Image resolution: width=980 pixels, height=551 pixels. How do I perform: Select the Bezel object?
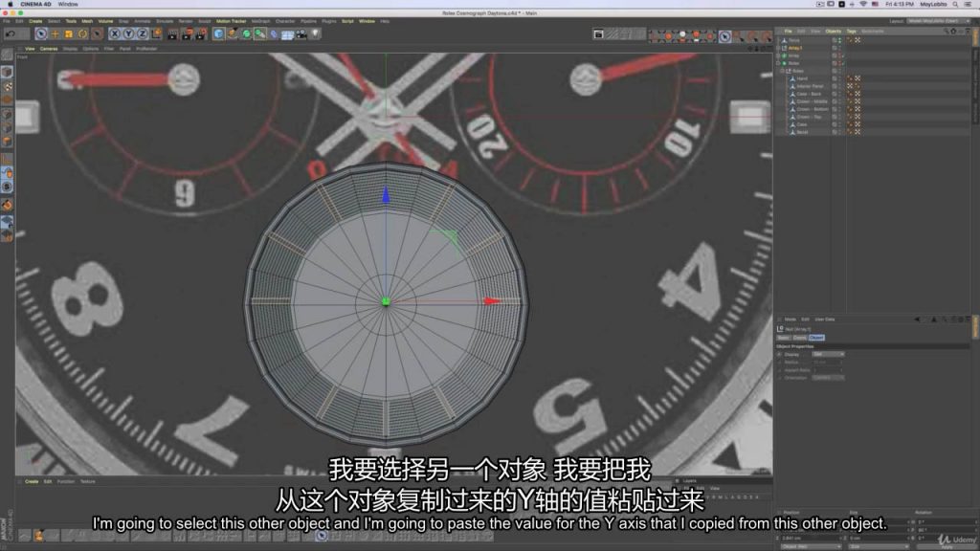click(x=803, y=132)
